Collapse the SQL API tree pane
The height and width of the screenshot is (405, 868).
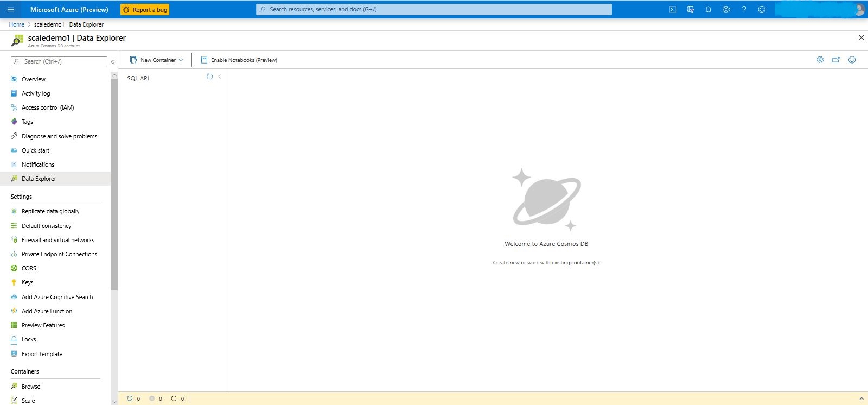coord(220,77)
